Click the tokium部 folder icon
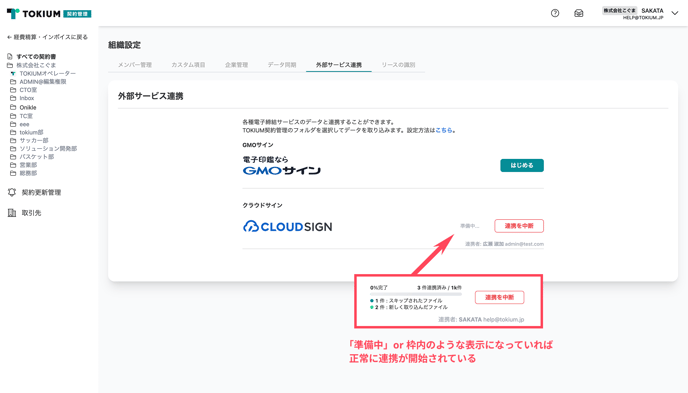This screenshot has height=393, width=688. click(x=13, y=132)
